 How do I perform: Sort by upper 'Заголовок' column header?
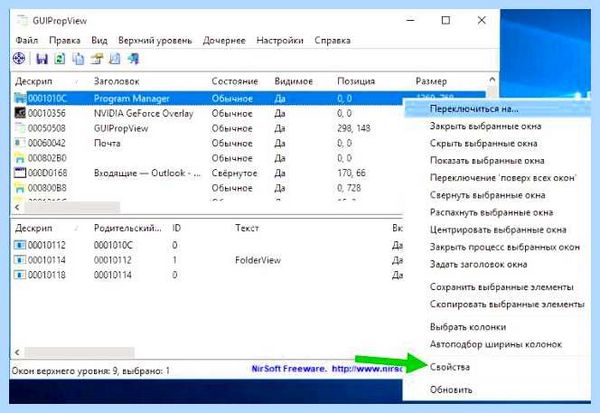(x=117, y=81)
